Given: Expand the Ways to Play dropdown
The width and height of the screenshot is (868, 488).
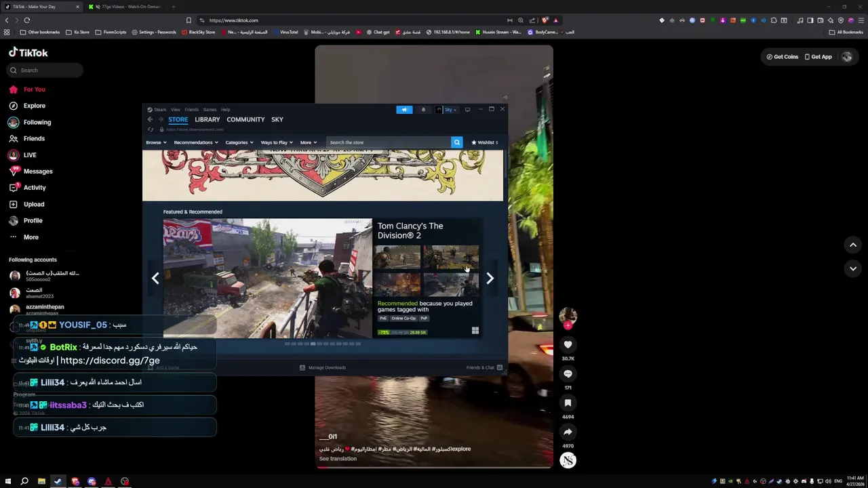Looking at the screenshot, I should [x=277, y=142].
